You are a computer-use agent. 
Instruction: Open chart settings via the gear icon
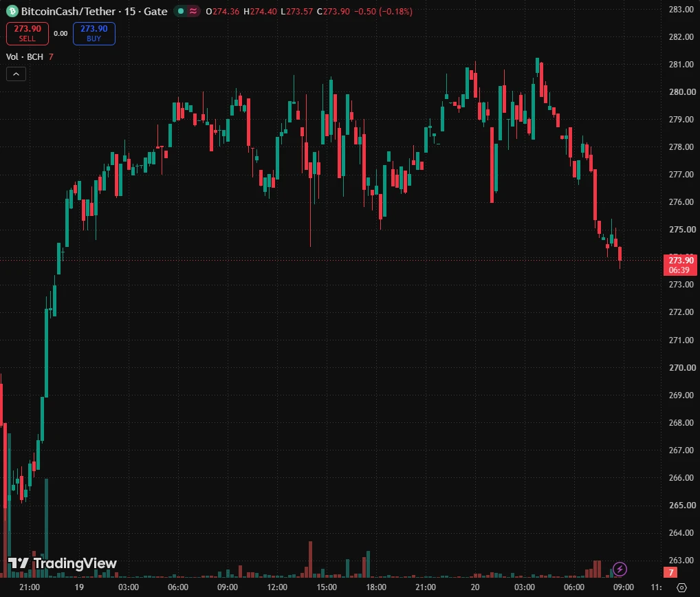tap(681, 587)
